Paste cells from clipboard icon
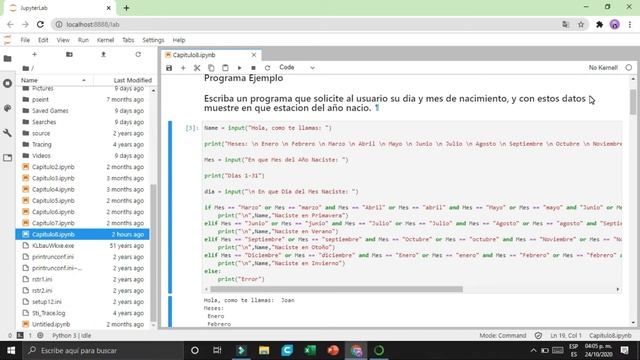The height and width of the screenshot is (360, 640). click(x=225, y=68)
